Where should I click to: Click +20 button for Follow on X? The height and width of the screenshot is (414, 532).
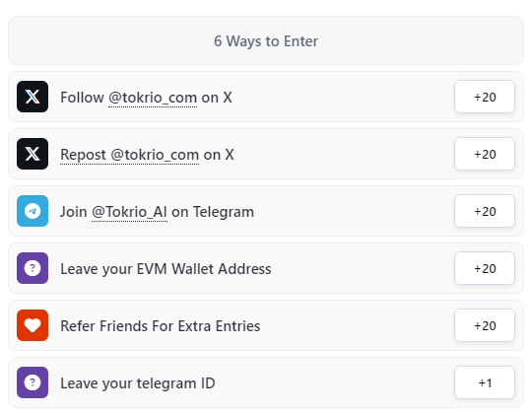pos(485,97)
